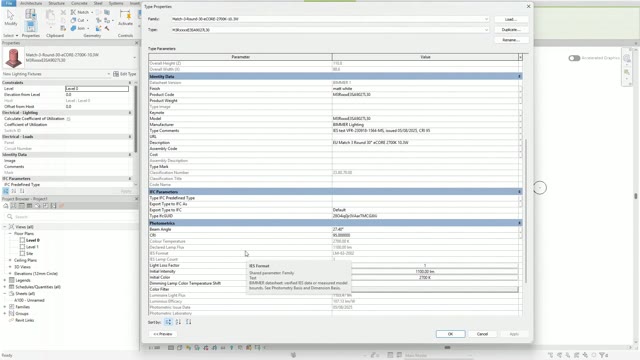Screen dimensions: 640x360
Task: Click the Level value field in Properties
Action: tap(97, 89)
